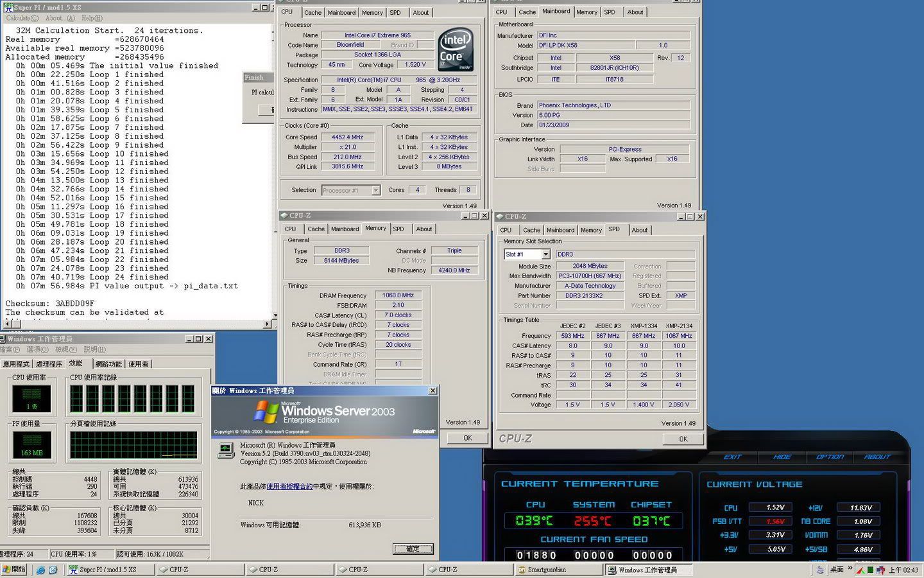Viewport: 924px width, 578px height.
Task: Click the part number DDR3 2133X2 field
Action: click(590, 296)
